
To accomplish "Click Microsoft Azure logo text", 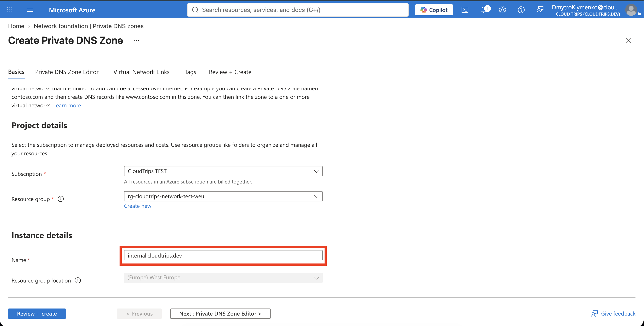I will click(x=72, y=10).
